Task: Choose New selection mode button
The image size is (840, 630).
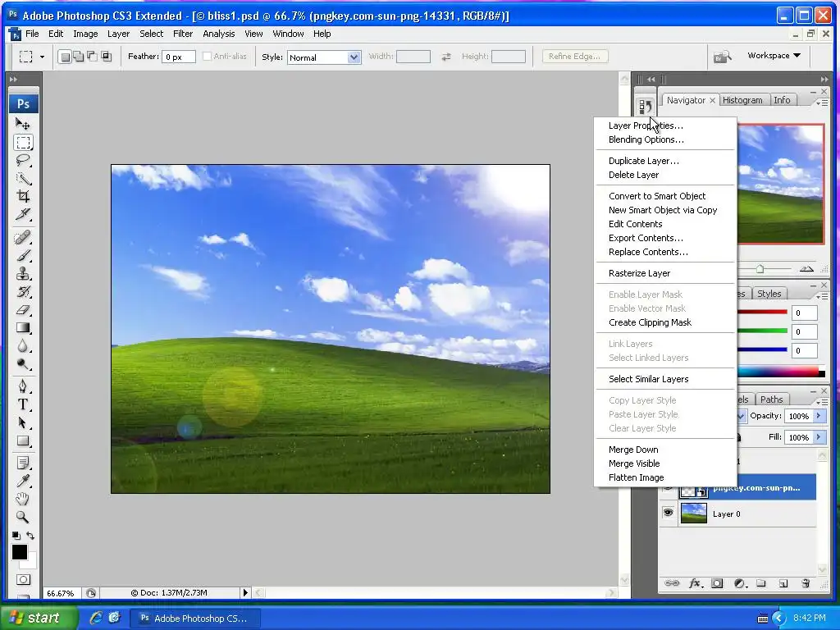Action: pos(65,57)
